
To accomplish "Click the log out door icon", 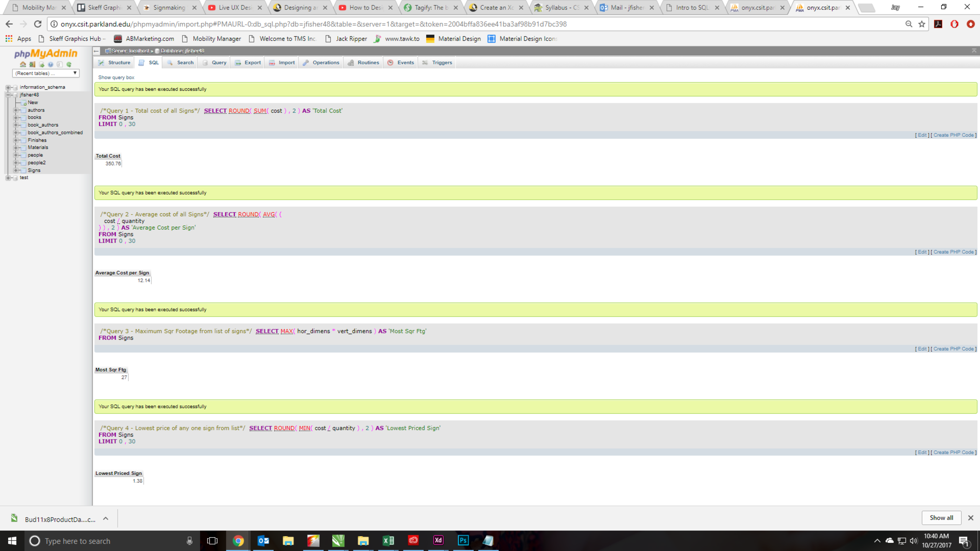I will coord(32,64).
